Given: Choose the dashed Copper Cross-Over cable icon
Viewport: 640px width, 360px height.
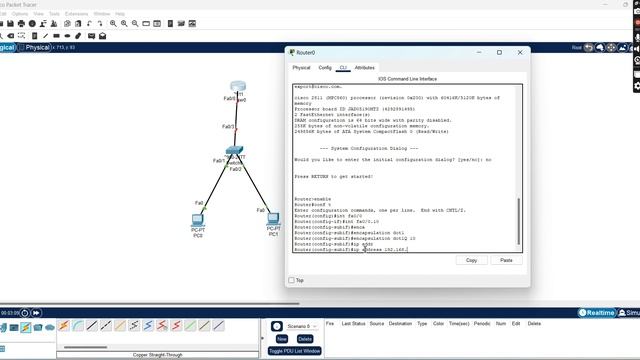Looking at the screenshot, I should coord(106,325).
